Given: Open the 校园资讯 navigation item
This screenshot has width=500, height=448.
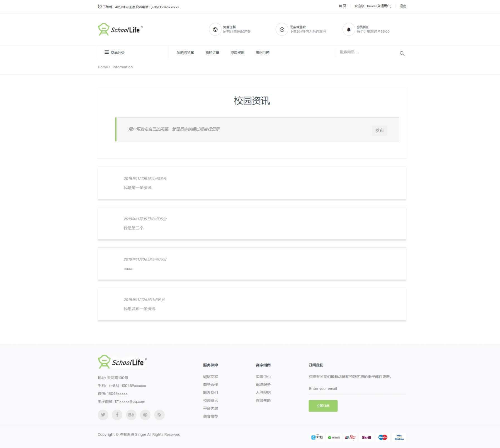Looking at the screenshot, I should [237, 52].
